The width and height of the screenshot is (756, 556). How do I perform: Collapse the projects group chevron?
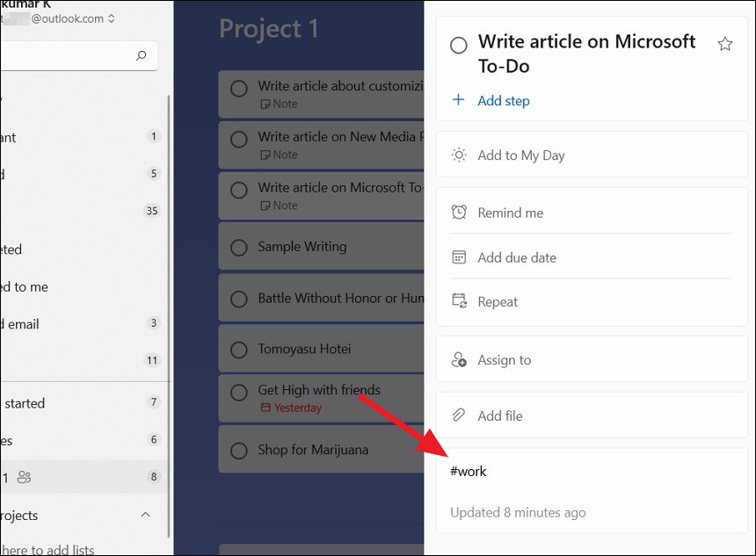pos(145,515)
